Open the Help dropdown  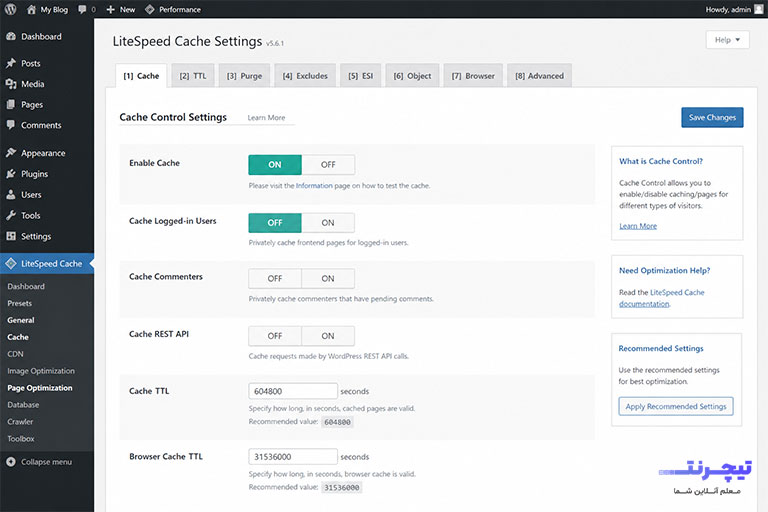[x=727, y=40]
